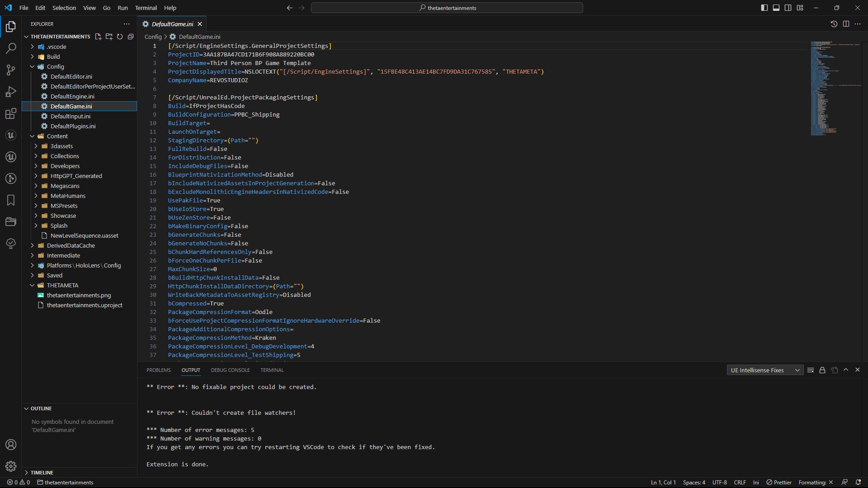
Task: Expand the Megascans folder
Action: pos(65,186)
